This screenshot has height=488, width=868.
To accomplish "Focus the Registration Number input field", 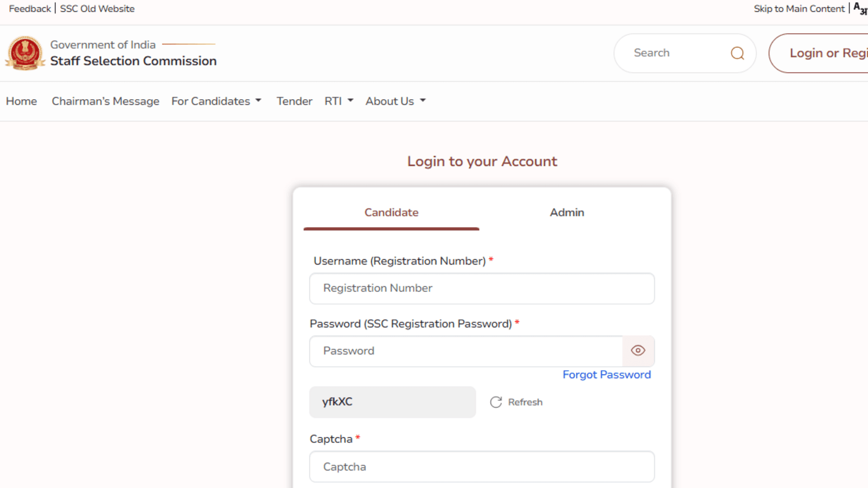I will [482, 288].
